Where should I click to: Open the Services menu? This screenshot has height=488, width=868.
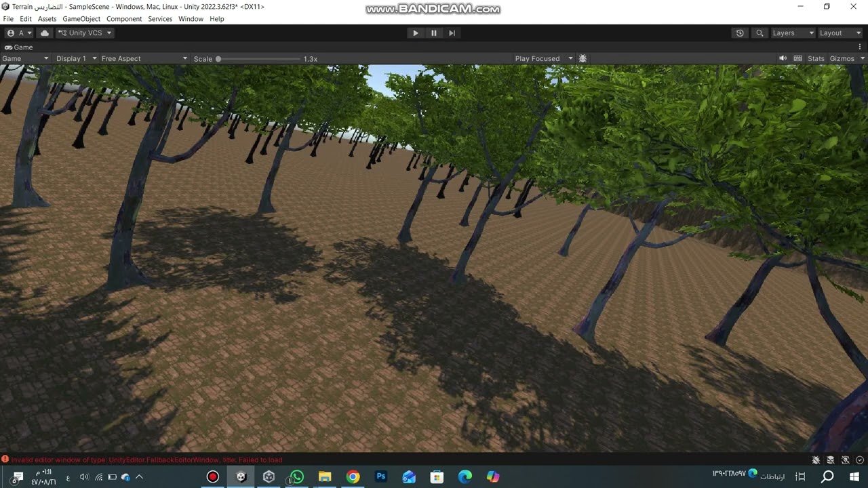(x=160, y=19)
